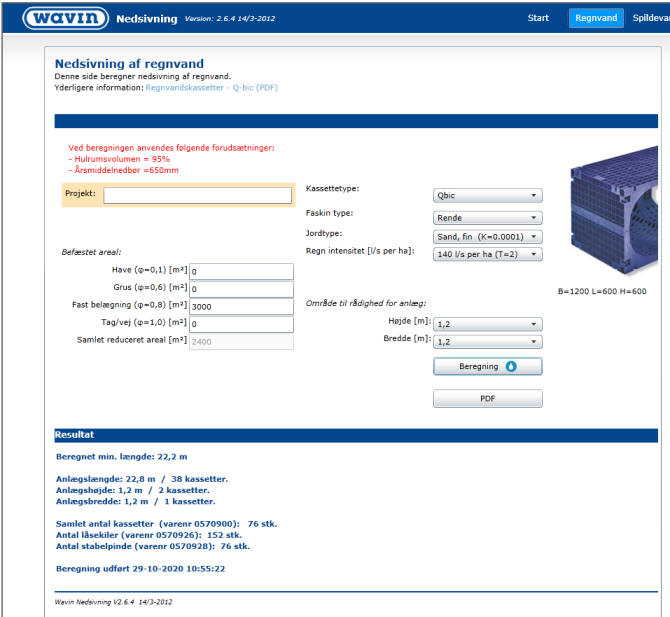Select the Fast belægning input field

coord(240,307)
